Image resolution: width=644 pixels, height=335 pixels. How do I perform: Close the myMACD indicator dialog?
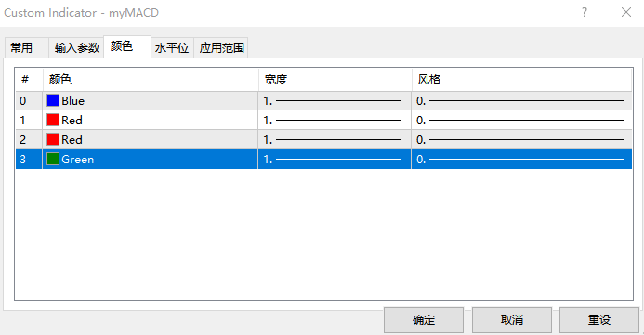[626, 12]
